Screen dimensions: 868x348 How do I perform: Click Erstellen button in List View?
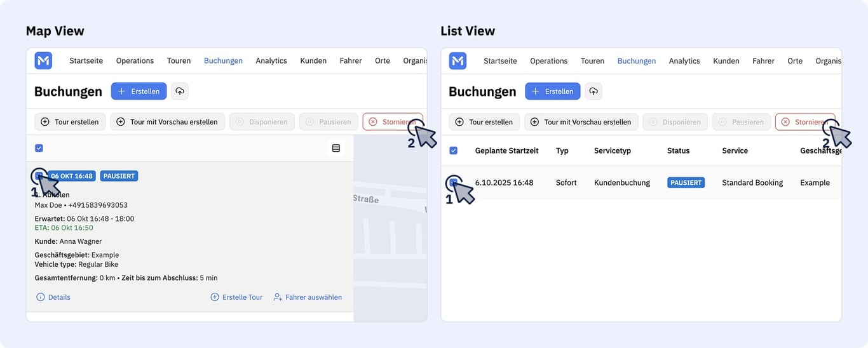pyautogui.click(x=553, y=91)
